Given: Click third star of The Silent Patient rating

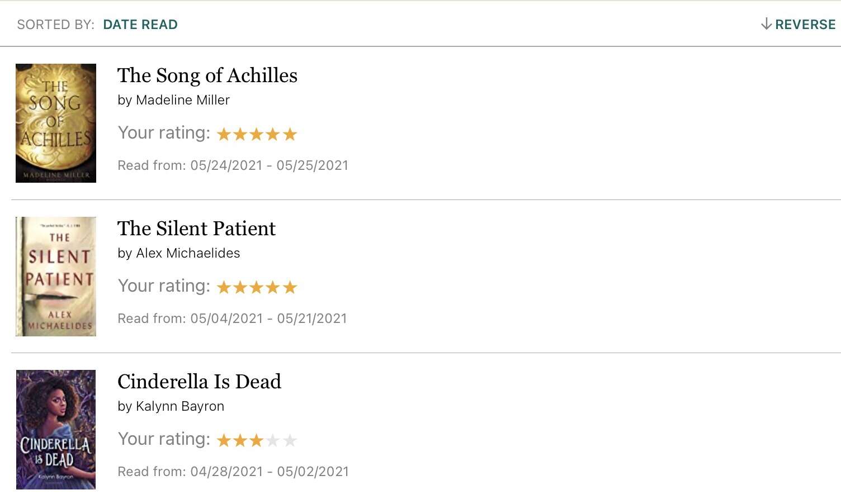Looking at the screenshot, I should 257,287.
